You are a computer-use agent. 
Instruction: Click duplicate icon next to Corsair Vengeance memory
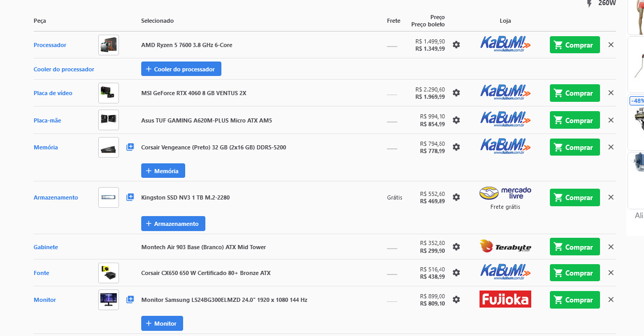pos(130,147)
